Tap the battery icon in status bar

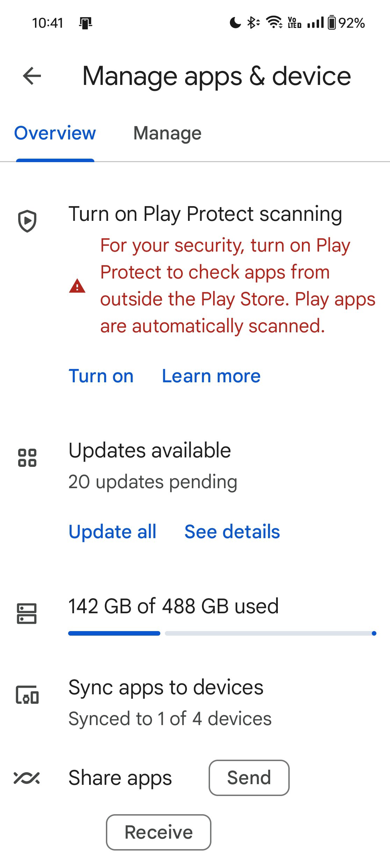[x=332, y=23]
